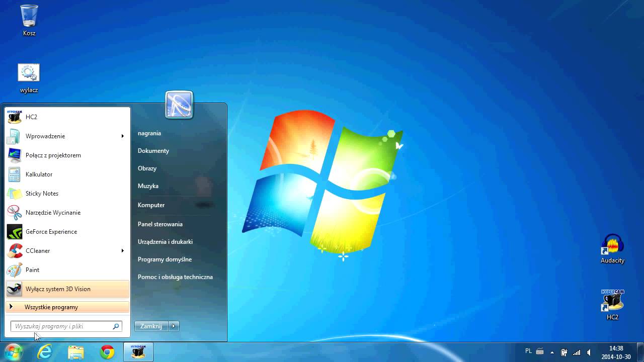Open Panel sterowania

pyautogui.click(x=160, y=224)
